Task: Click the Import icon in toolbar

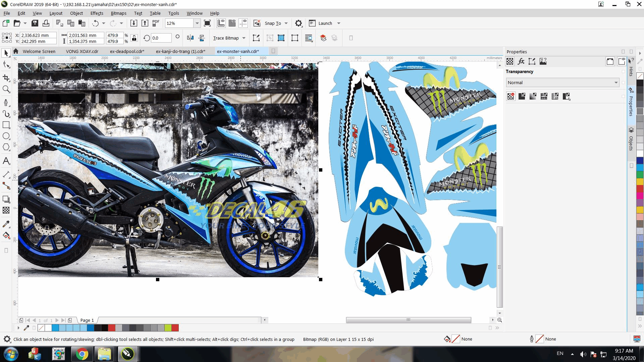Action: coord(133,23)
